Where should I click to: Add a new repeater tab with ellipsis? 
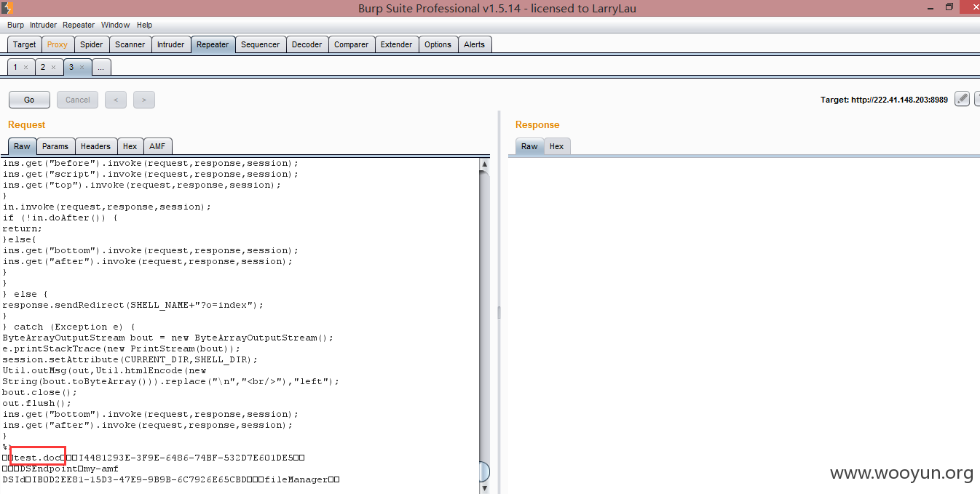[x=100, y=67]
